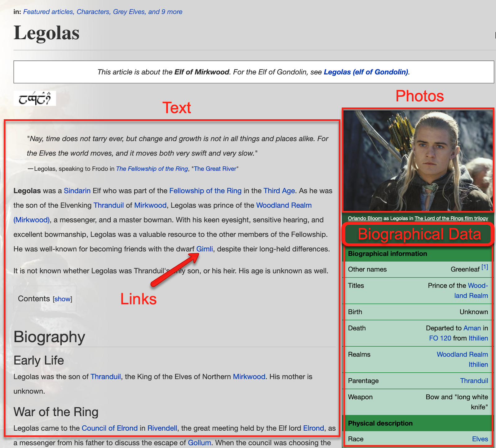
Task: Click the 'Sindarin' link in the intro
Action: coord(77,191)
